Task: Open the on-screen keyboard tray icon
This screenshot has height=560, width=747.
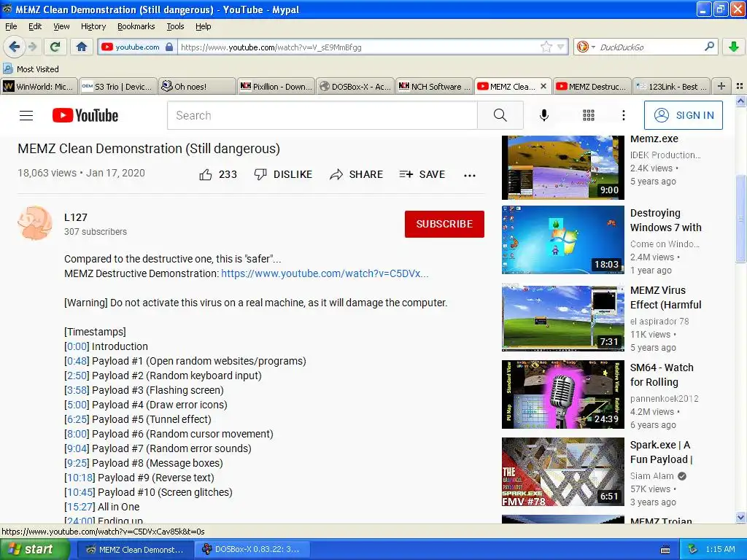Action: point(665,550)
